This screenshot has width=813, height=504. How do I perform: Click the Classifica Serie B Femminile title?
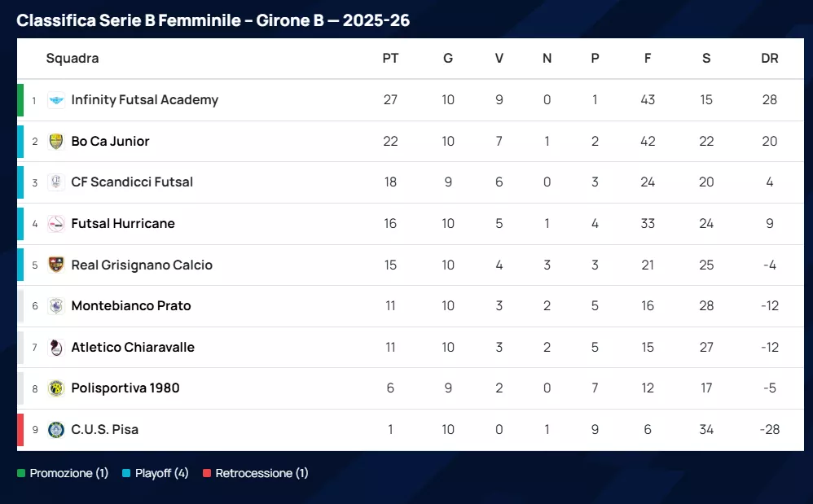213,20
